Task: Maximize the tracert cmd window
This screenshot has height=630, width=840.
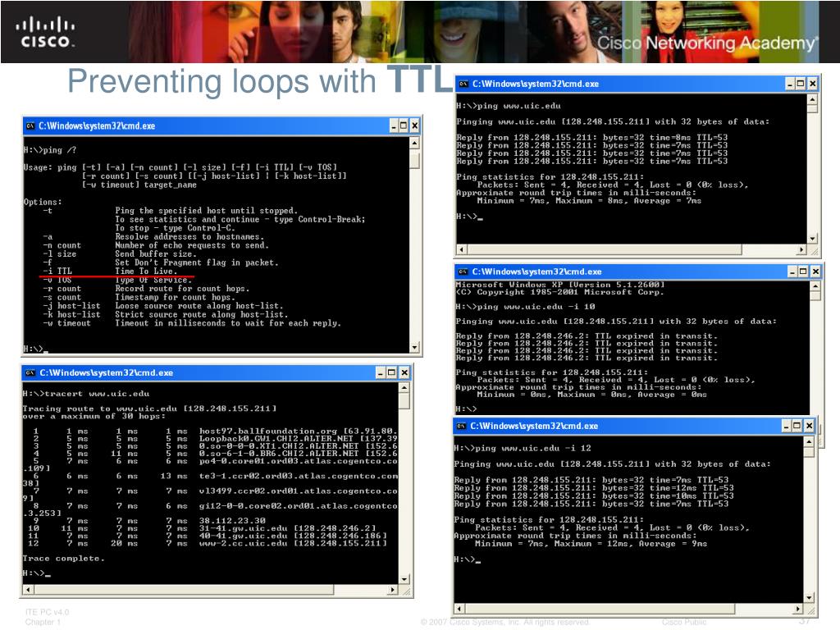Action: tap(391, 373)
